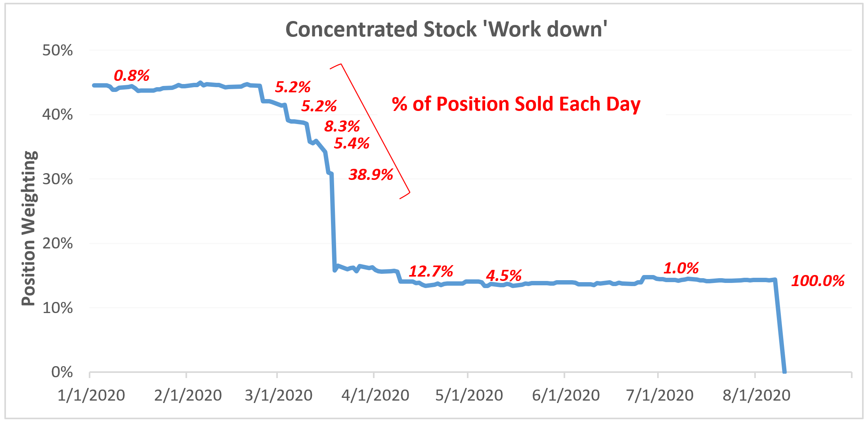Viewport: 868px width, 424px height.
Task: Click the chart title 'Concentrated Stock Work down'
Action: point(446,30)
